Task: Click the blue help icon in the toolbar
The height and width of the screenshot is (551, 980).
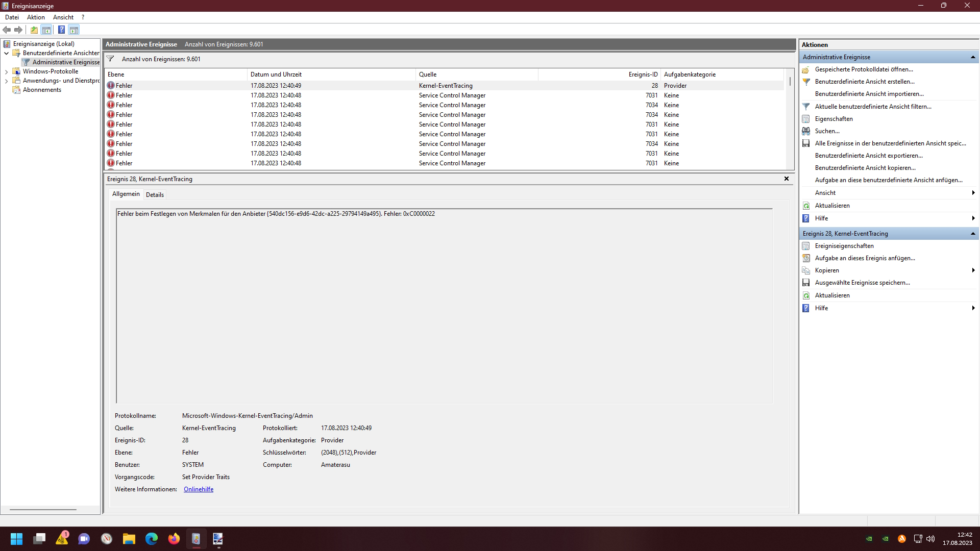Action: coord(61,30)
